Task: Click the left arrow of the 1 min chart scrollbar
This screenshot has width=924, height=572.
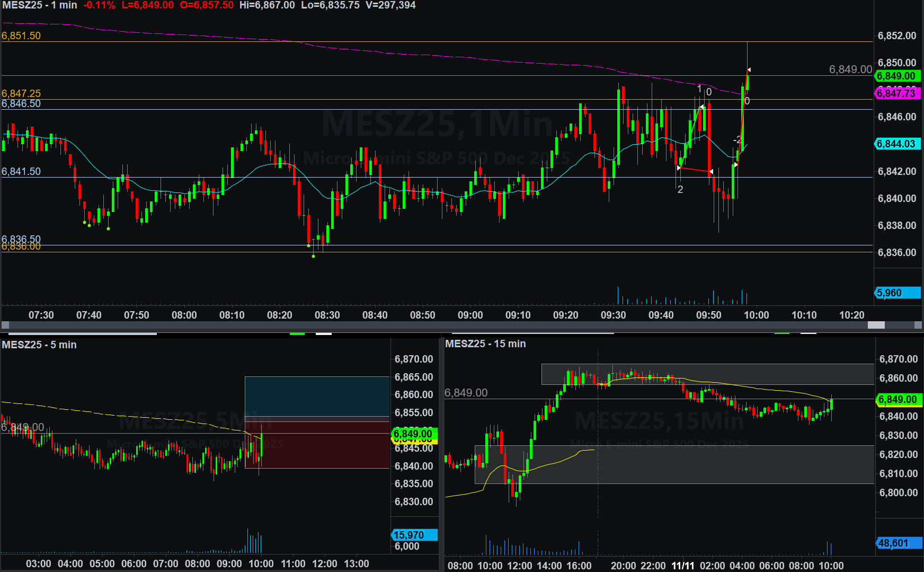Action: point(5,325)
